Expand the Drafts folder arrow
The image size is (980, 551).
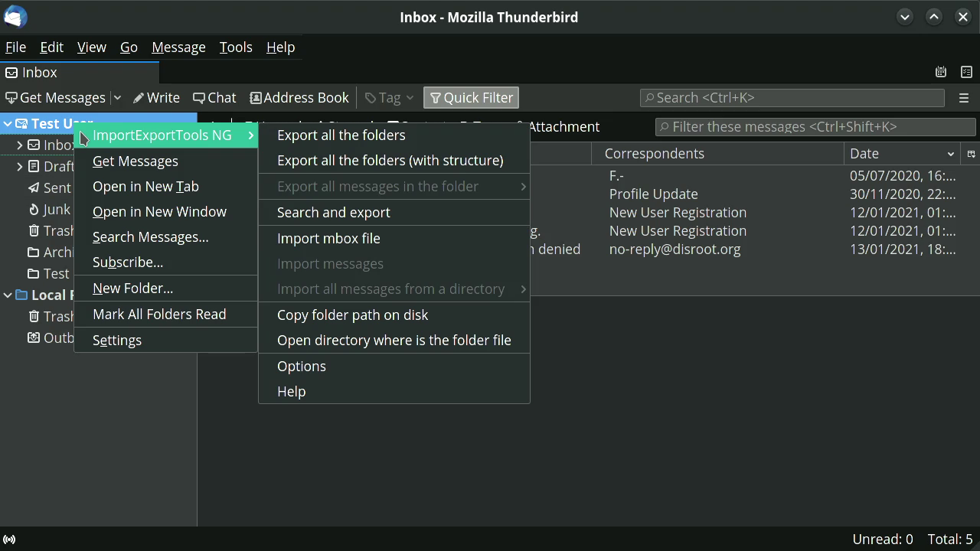[20, 166]
